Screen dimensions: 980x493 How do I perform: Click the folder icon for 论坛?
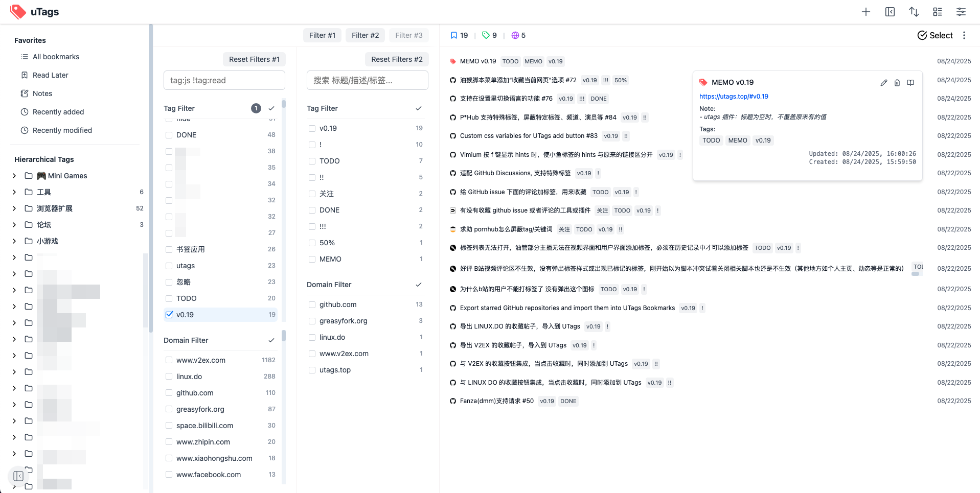click(x=29, y=225)
